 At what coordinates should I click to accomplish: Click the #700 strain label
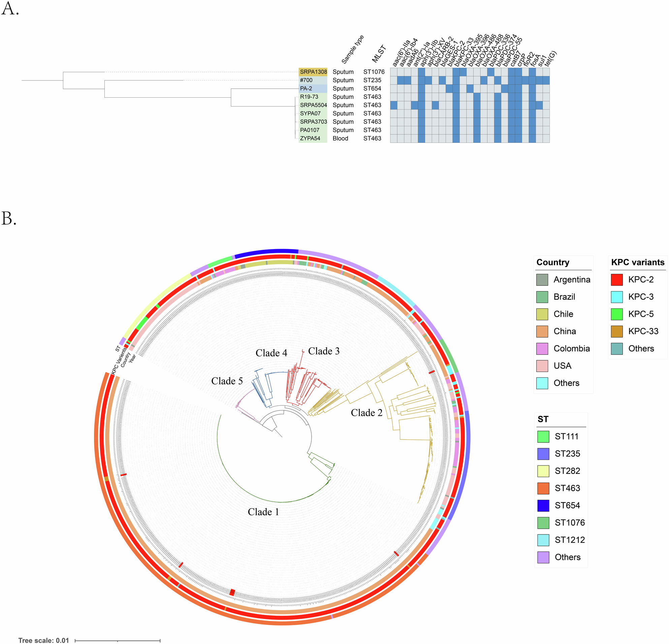[306, 80]
